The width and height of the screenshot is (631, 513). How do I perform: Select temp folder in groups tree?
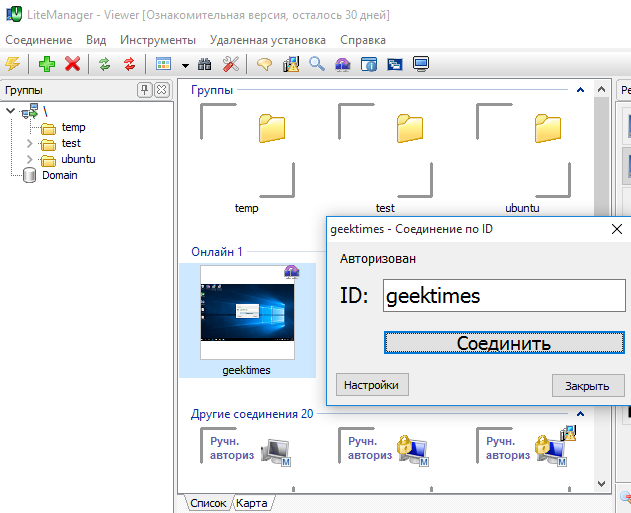(73, 128)
